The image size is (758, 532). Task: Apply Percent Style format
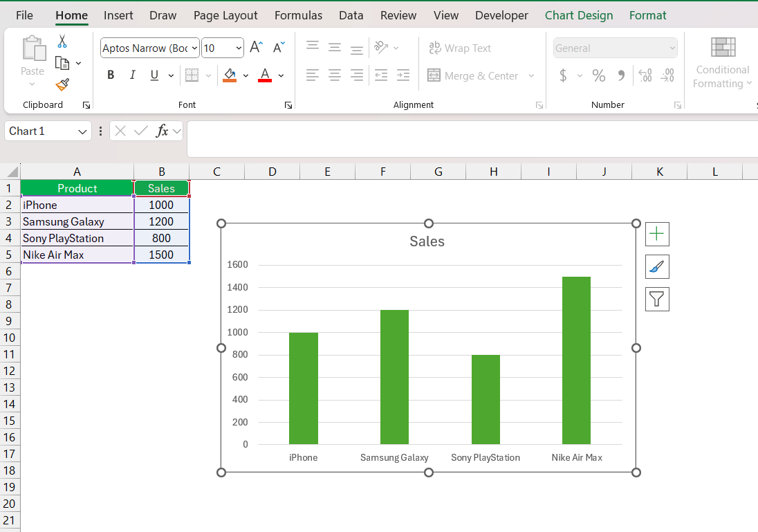(598, 75)
